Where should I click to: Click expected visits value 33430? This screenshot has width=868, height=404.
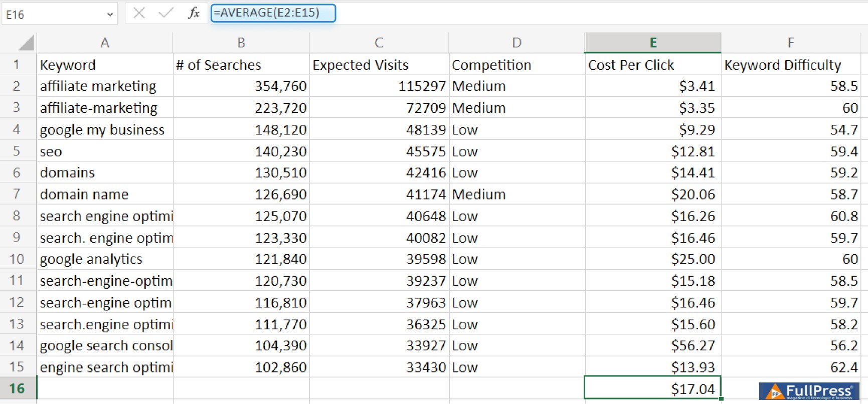(x=379, y=367)
